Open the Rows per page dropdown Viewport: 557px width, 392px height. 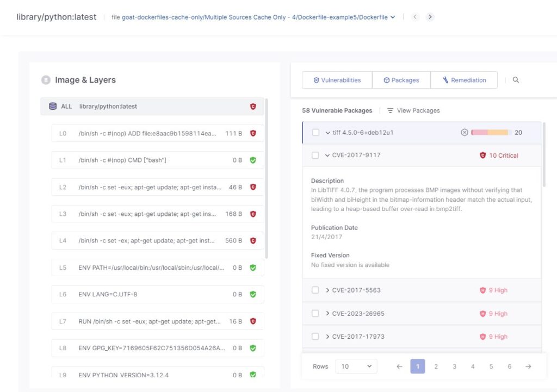coord(356,366)
